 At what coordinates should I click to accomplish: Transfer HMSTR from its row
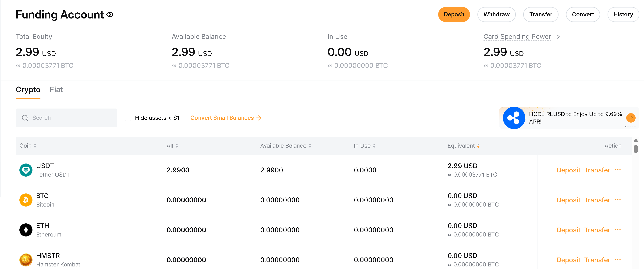click(597, 260)
